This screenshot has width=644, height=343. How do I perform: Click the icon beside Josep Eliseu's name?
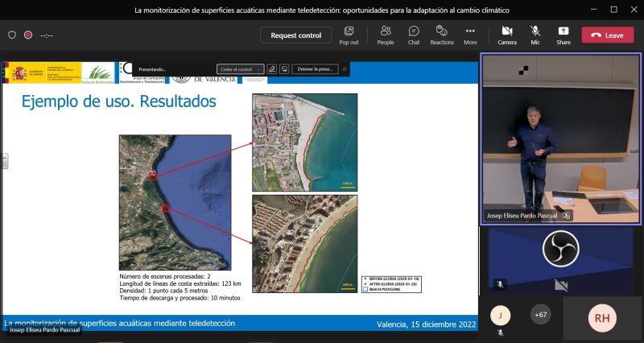[566, 216]
